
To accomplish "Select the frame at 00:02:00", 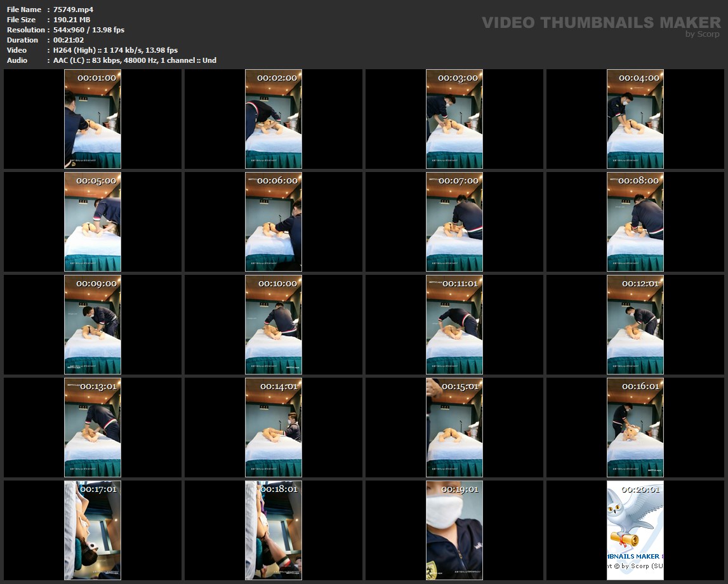I will 274,119.
